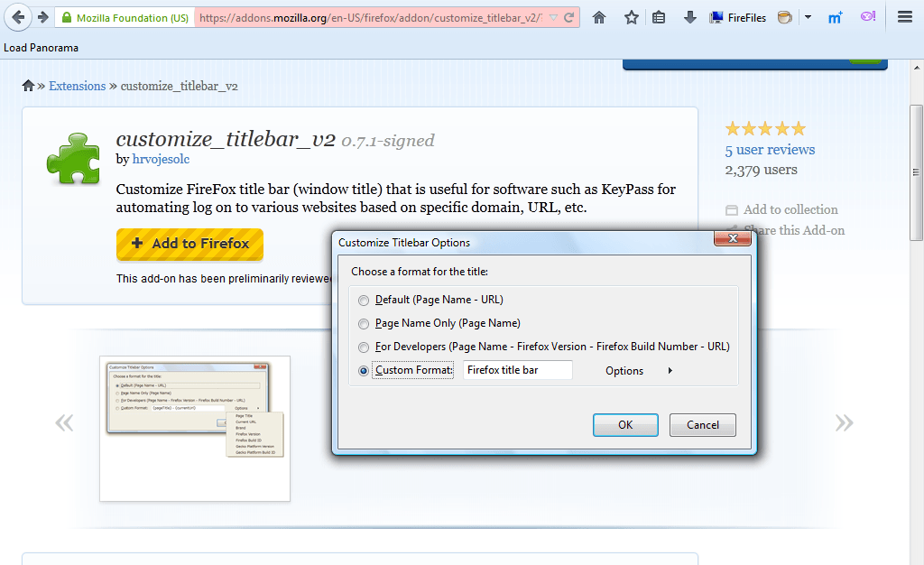
Task: Show previous screenshot with left chevron
Action: pos(64,422)
